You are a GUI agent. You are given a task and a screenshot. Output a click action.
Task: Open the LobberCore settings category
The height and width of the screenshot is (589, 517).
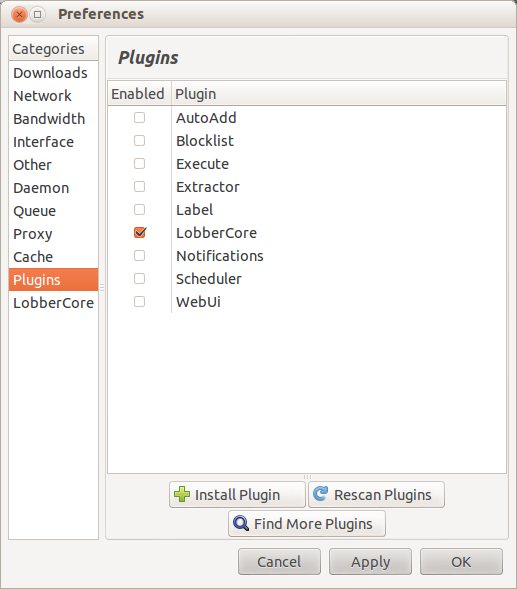53,303
